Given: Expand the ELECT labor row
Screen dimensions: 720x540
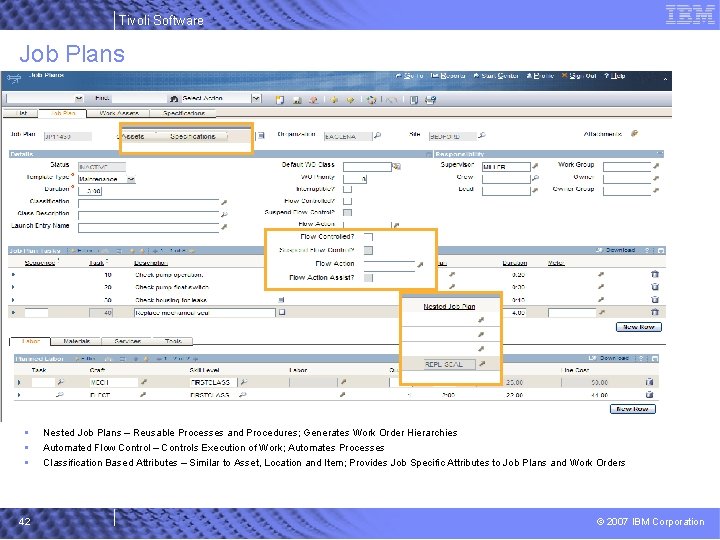Looking at the screenshot, I should 19,394.
